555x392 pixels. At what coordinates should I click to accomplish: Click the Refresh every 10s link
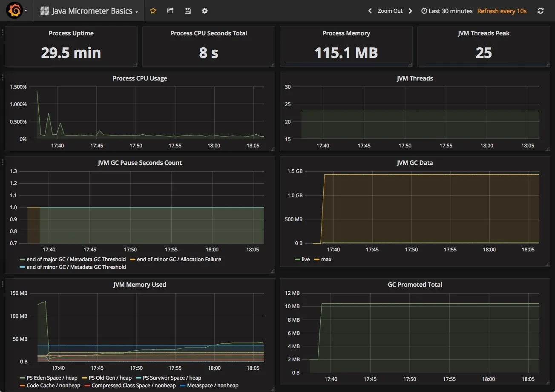(502, 11)
